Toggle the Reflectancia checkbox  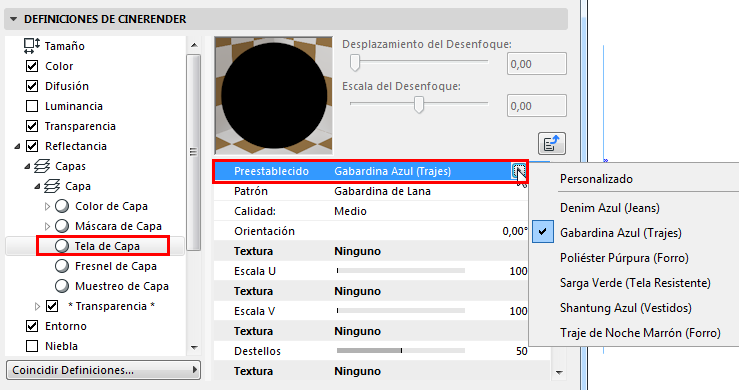(x=32, y=146)
